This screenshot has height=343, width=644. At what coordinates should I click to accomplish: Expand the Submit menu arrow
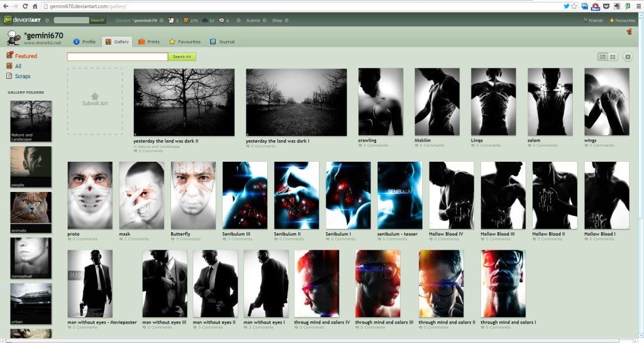(x=265, y=20)
